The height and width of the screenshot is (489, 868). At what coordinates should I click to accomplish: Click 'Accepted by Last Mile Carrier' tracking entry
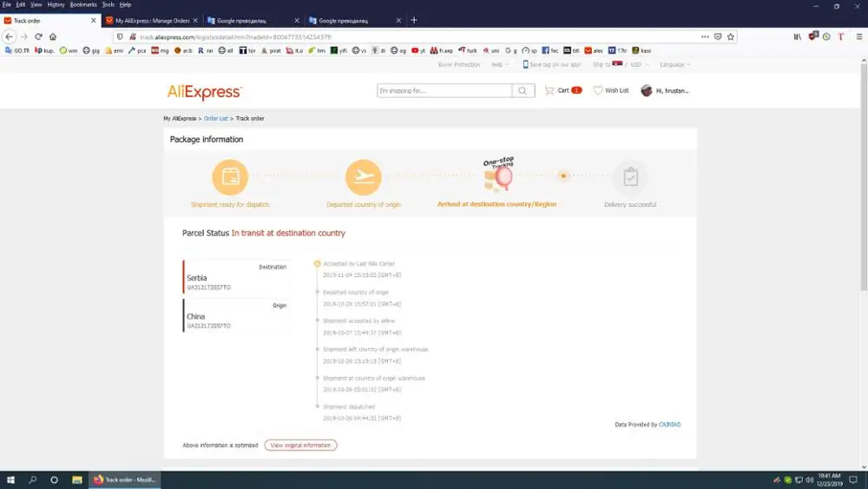click(358, 264)
